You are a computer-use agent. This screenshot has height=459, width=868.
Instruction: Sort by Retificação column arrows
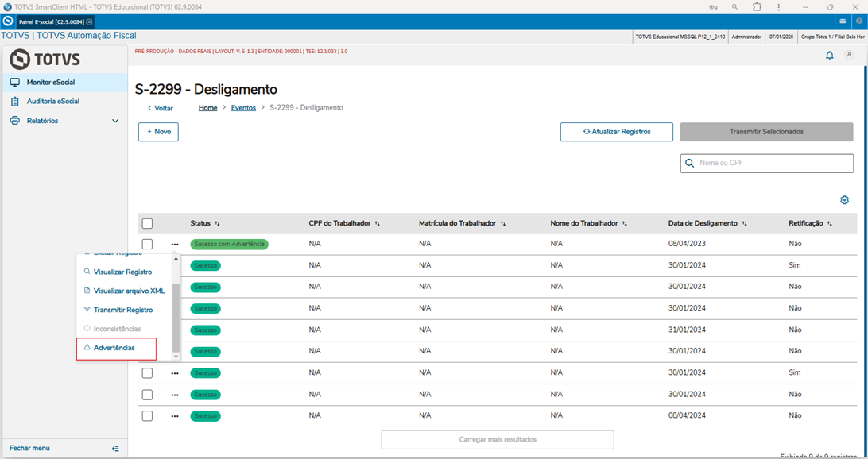[829, 223]
